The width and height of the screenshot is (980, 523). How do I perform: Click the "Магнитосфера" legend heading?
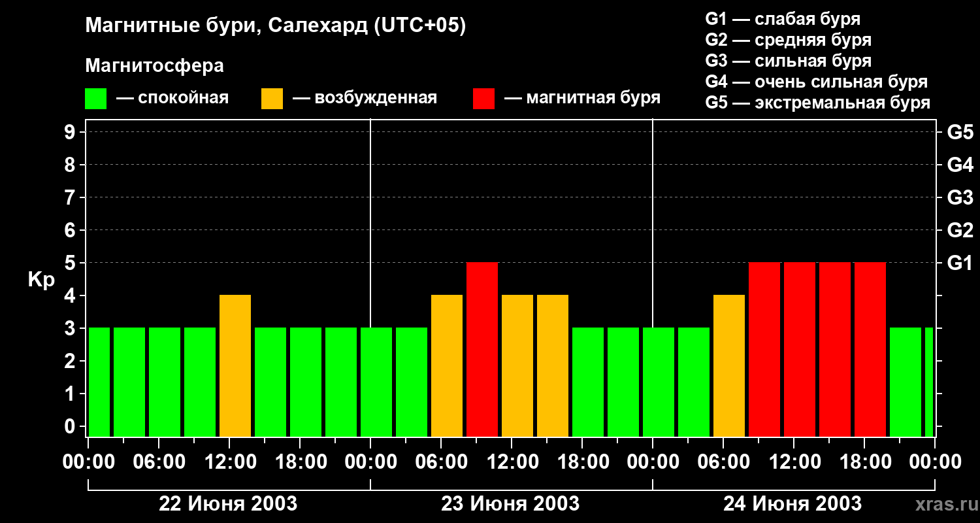click(x=155, y=66)
